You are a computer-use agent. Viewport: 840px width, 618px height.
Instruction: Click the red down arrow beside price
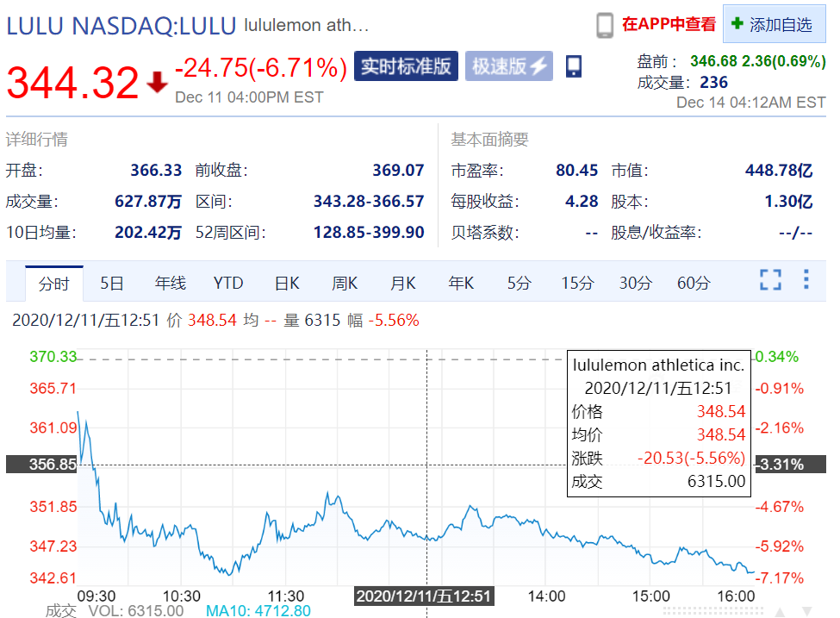point(157,82)
